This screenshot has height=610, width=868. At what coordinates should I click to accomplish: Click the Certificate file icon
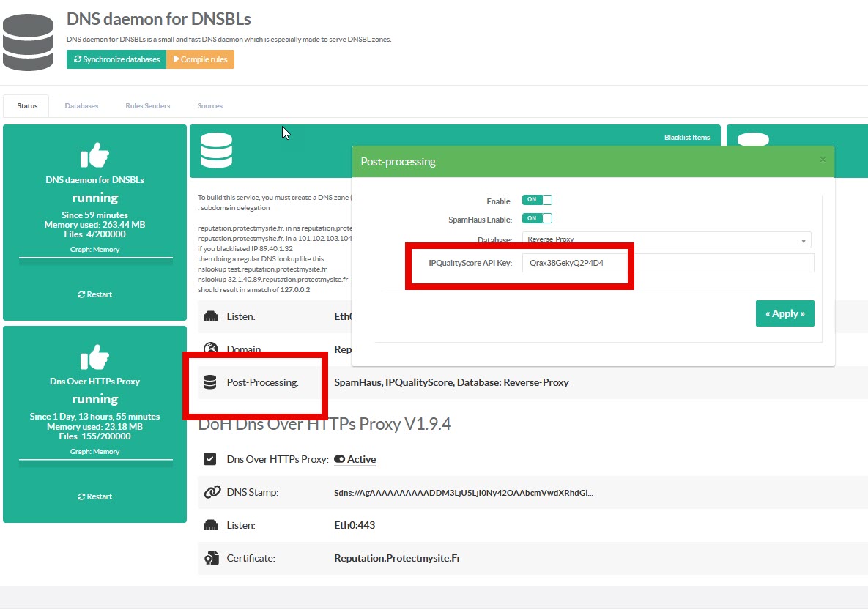point(211,558)
